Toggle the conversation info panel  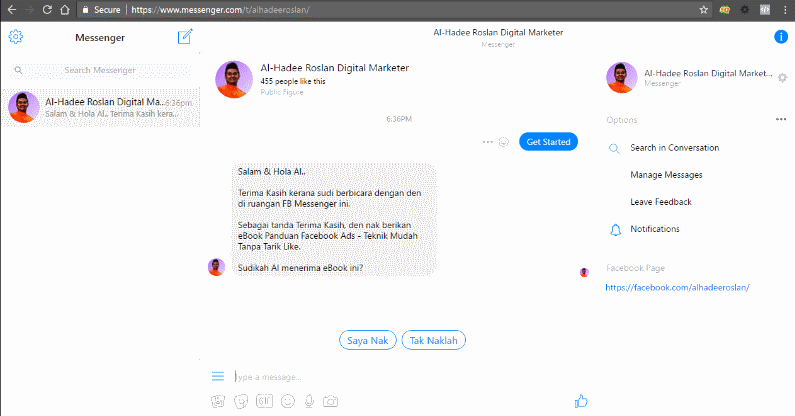[x=781, y=37]
